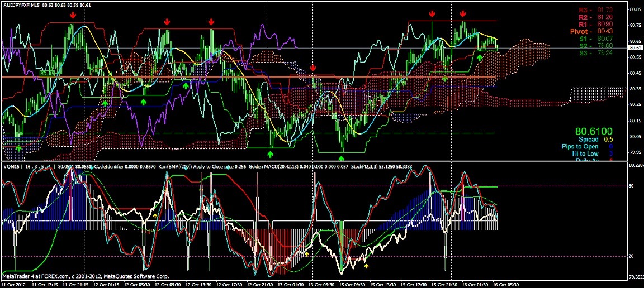Click the red sell arrow before 12 Oct 17:30
The width and height of the screenshot is (644, 288).
click(x=211, y=22)
